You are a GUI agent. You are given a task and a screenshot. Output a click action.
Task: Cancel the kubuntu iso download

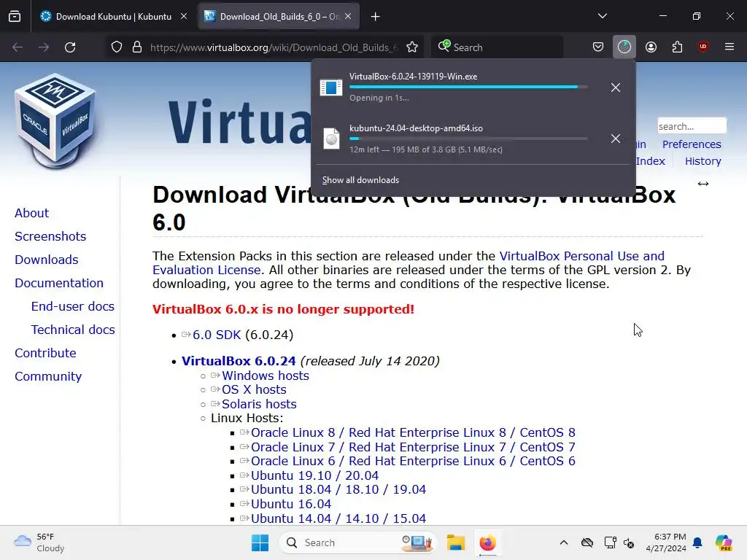tap(616, 139)
